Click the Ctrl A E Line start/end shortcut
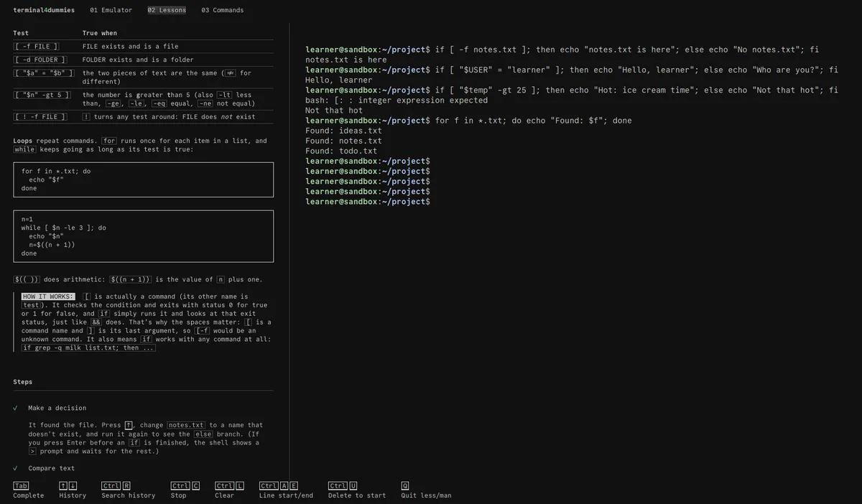 click(286, 490)
